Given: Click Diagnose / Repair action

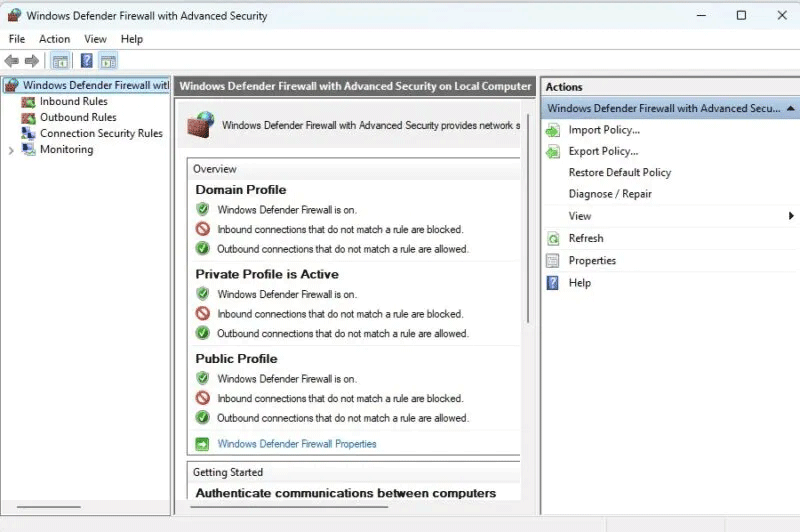Looking at the screenshot, I should [x=610, y=194].
